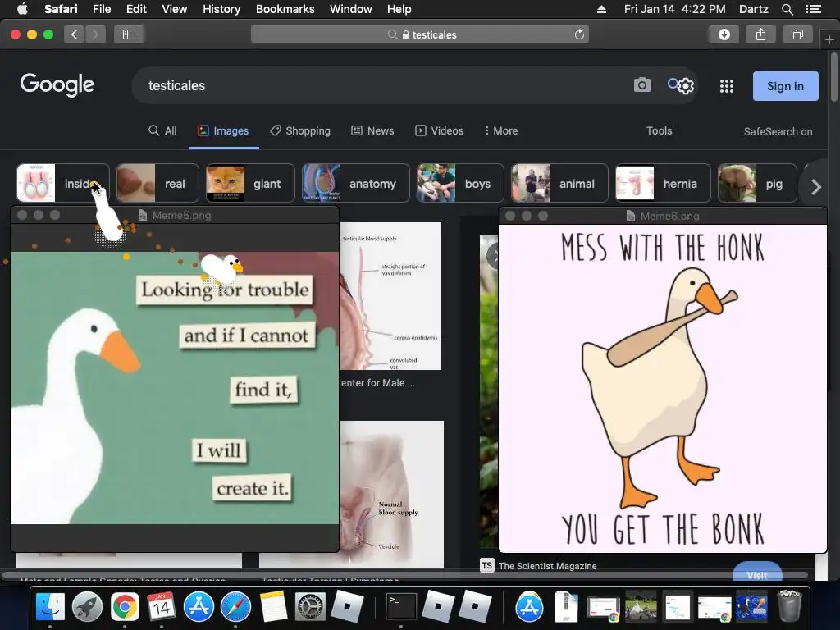
Task: Open the View menu
Action: click(174, 9)
